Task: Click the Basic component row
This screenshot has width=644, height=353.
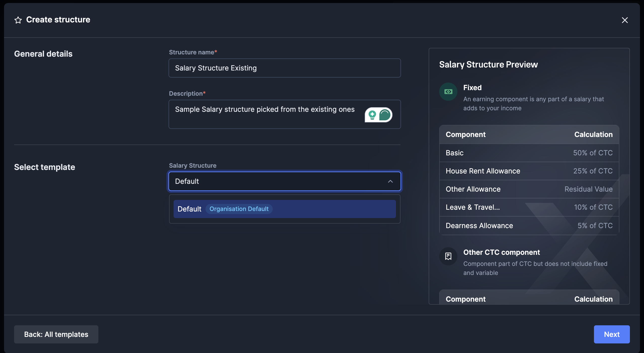Action: click(529, 153)
